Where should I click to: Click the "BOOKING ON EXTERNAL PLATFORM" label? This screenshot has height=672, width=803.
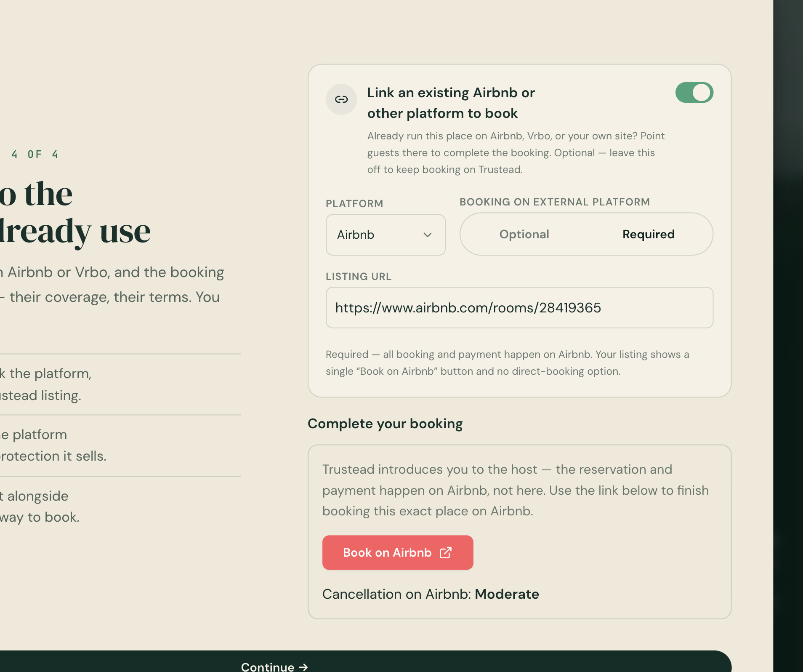coord(555,202)
